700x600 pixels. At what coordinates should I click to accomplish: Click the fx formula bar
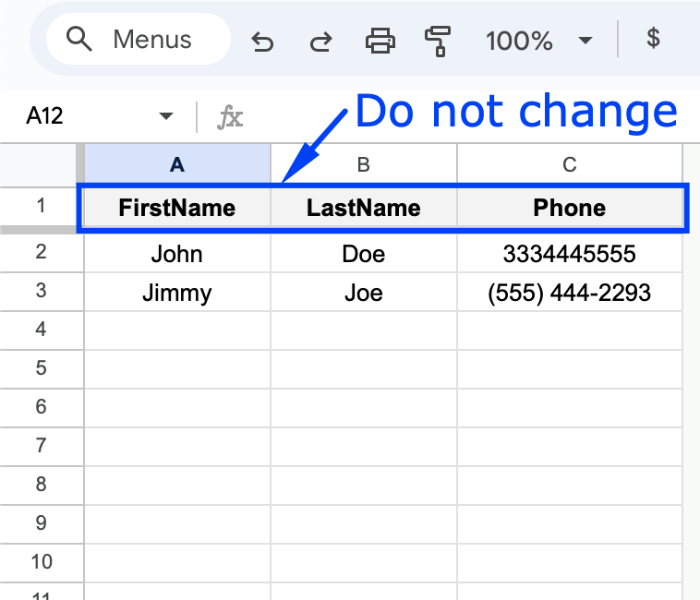(446, 117)
